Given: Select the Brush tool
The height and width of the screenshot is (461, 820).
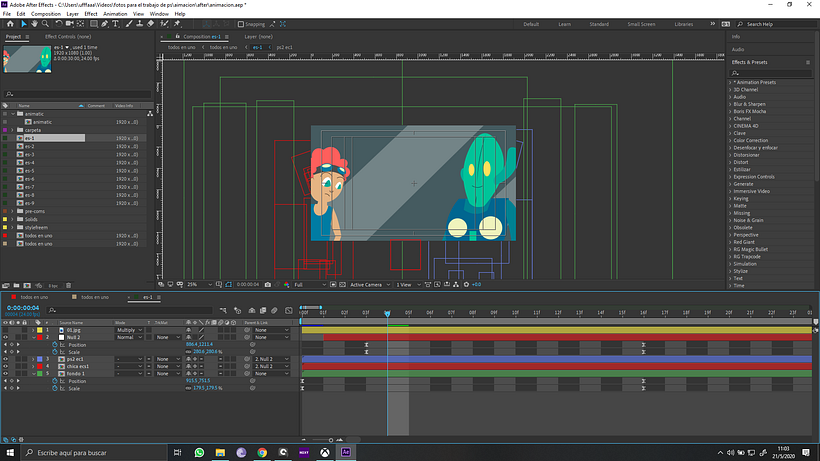Looking at the screenshot, I should [x=129, y=24].
